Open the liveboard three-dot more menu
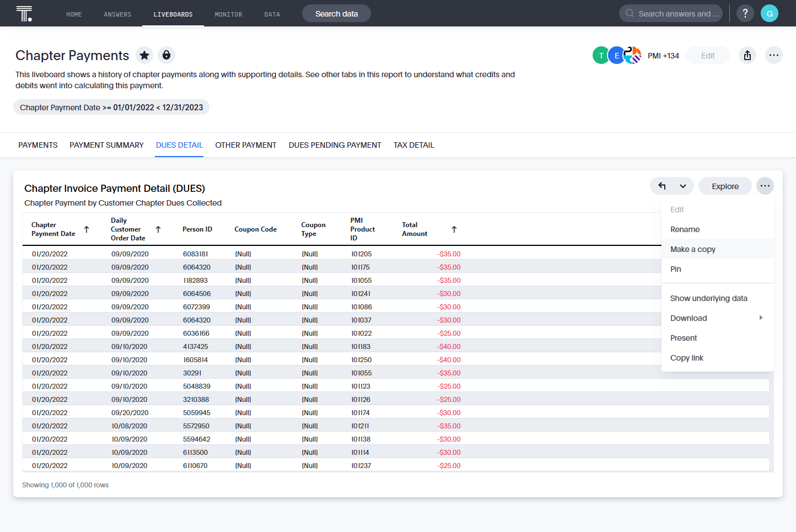Viewport: 796px width, 532px height. tap(774, 55)
